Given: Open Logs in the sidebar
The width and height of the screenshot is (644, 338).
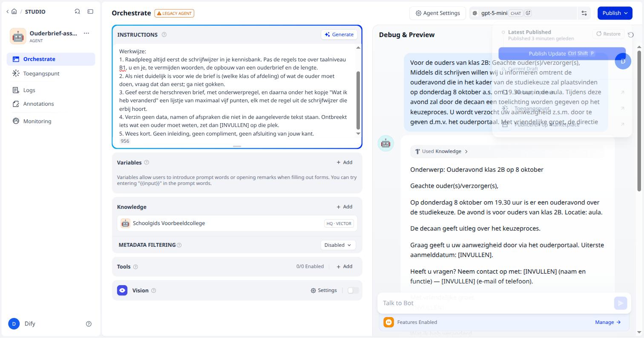Looking at the screenshot, I should pos(51,90).
